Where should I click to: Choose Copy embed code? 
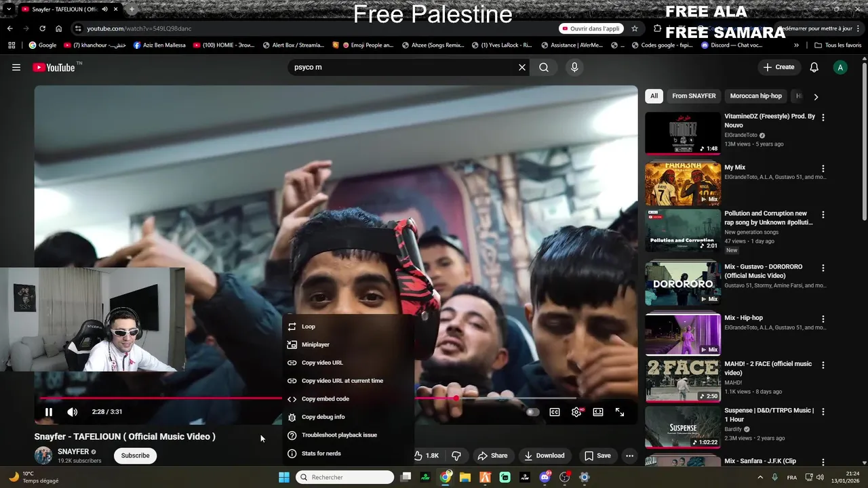click(349, 399)
